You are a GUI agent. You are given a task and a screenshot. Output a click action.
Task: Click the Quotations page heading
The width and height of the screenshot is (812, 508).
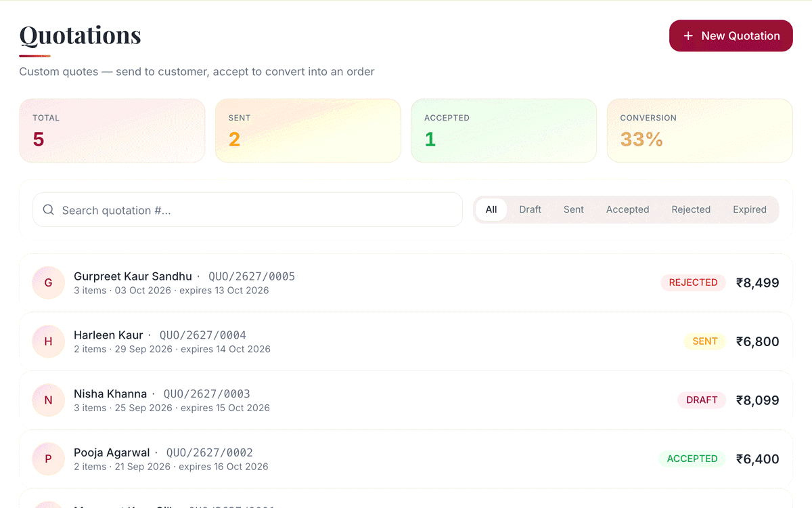(80, 35)
